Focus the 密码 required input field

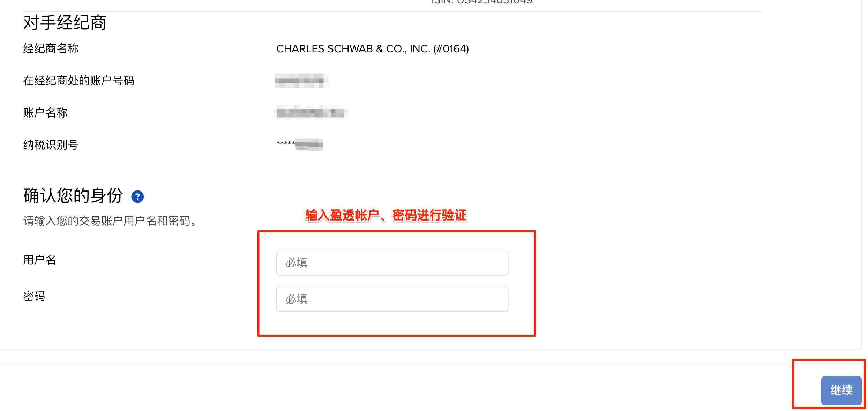392,299
